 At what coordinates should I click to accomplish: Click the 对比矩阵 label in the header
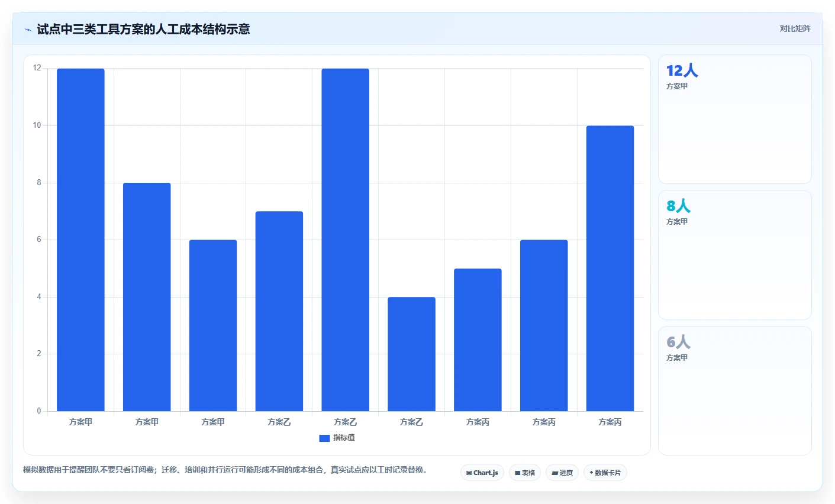pyautogui.click(x=795, y=28)
